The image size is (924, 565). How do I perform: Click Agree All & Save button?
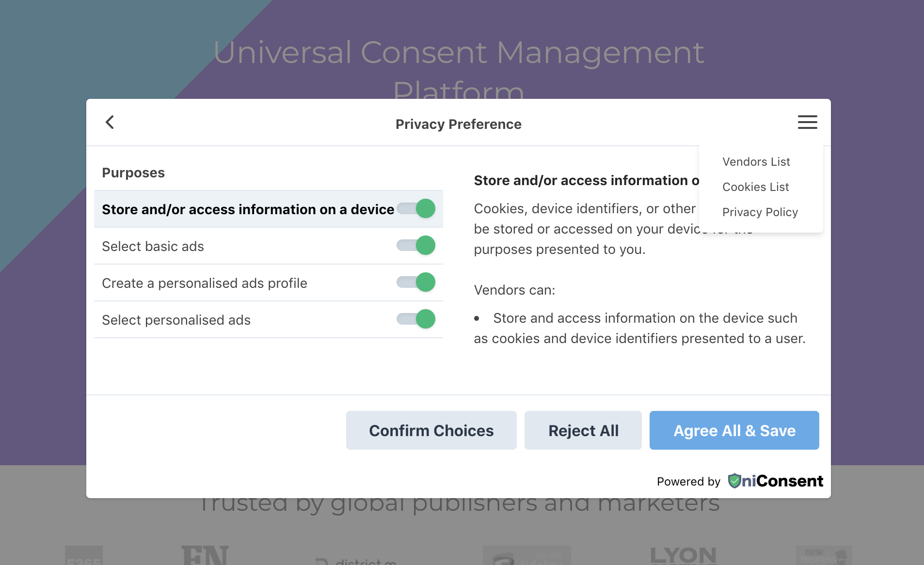734,430
